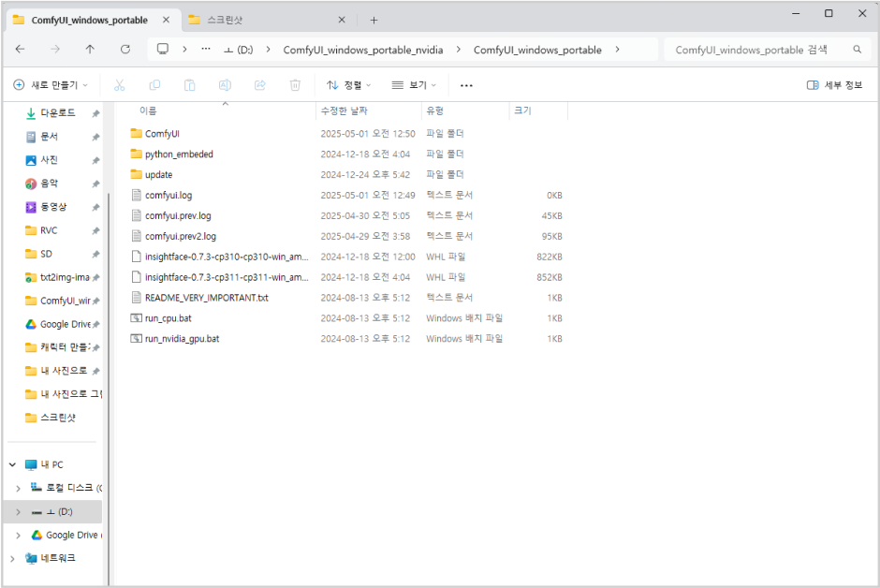The image size is (880, 588).
Task: Open 동영상 in quick access
Action: (x=53, y=207)
